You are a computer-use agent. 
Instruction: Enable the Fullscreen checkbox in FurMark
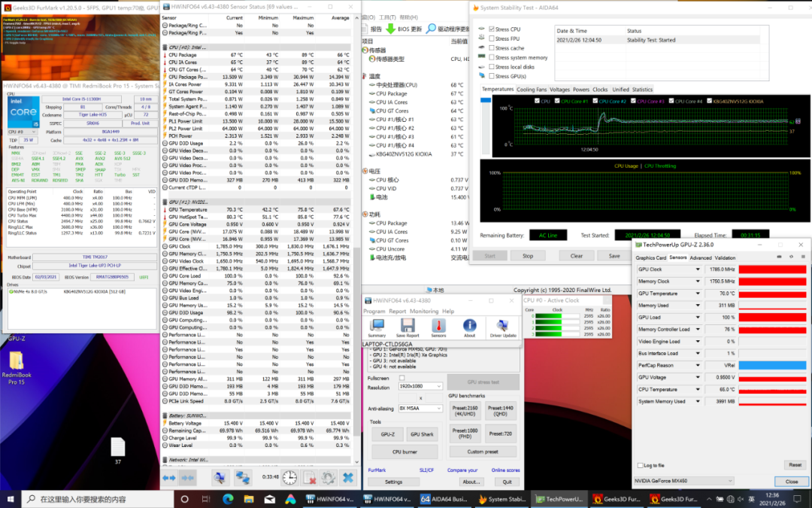point(402,378)
